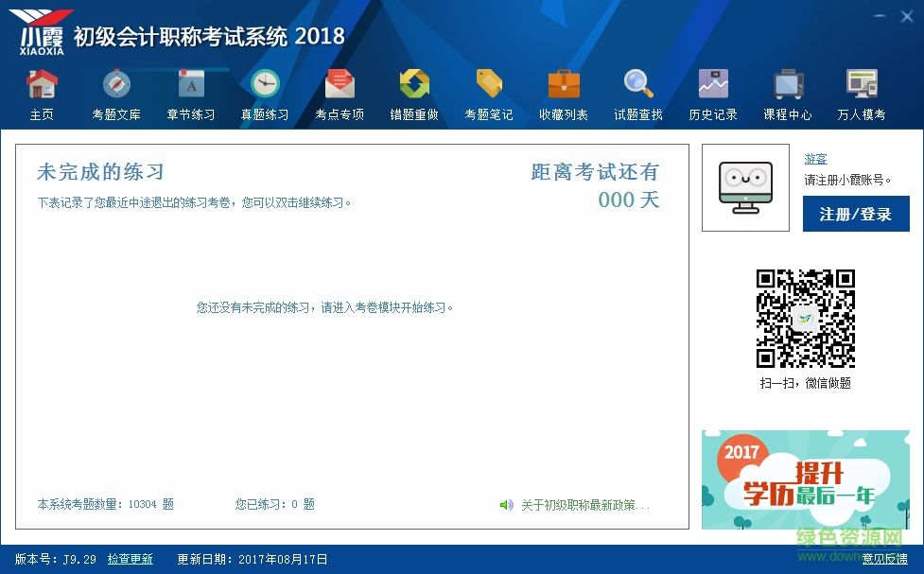The image size is (924, 574).
Task: Open 试题查找 question search
Action: coord(637,93)
